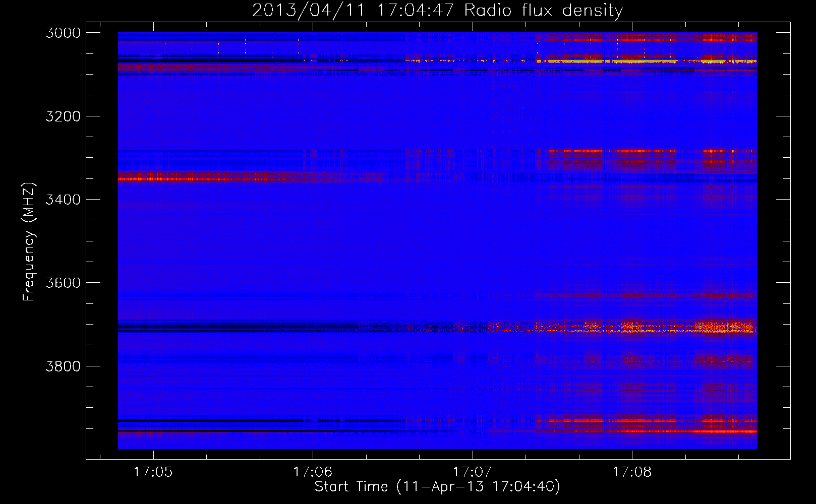Image resolution: width=816 pixels, height=504 pixels.
Task: Click the 17:07 time tick label
Action: coord(472,472)
